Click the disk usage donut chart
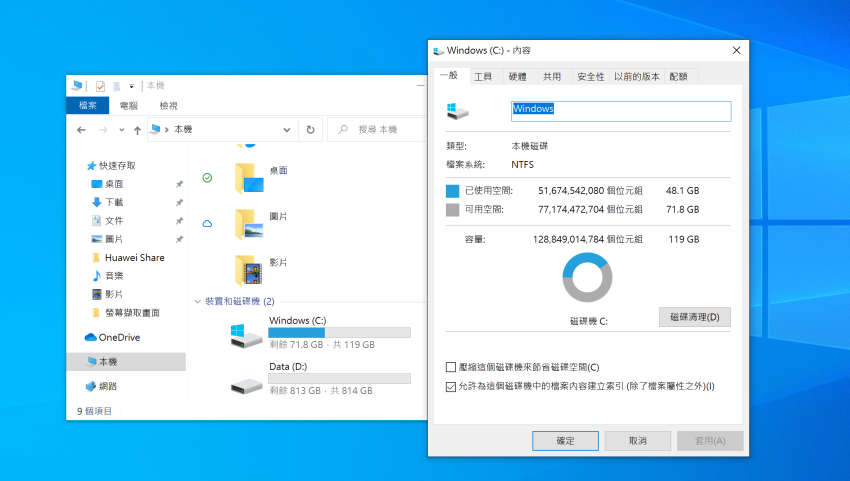The height and width of the screenshot is (481, 850). coord(588,277)
